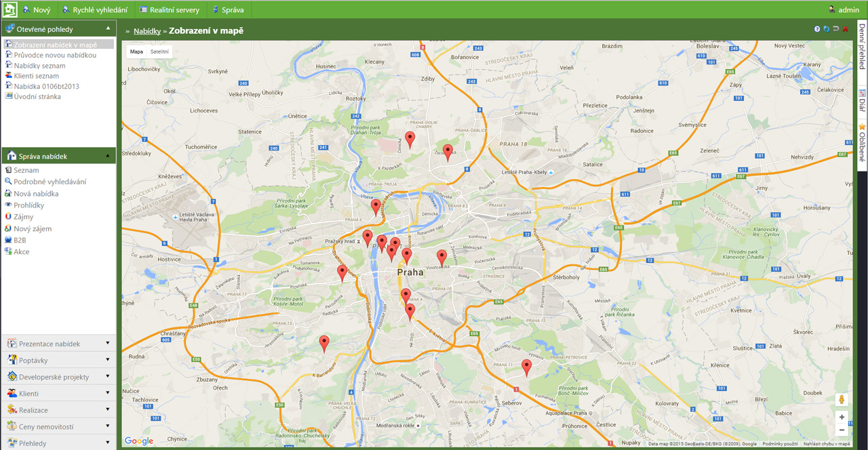Open Nabídka 0106bt2013 view
The width and height of the screenshot is (868, 450).
(46, 86)
